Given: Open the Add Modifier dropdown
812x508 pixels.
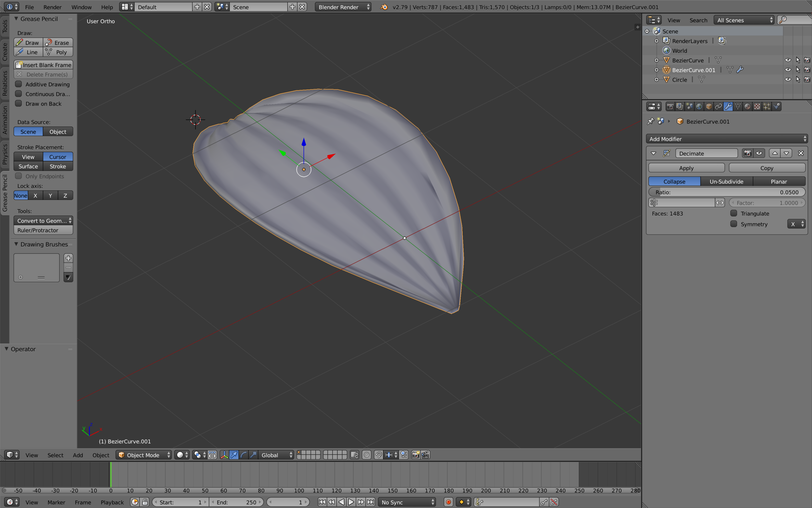Looking at the screenshot, I should click(727, 139).
